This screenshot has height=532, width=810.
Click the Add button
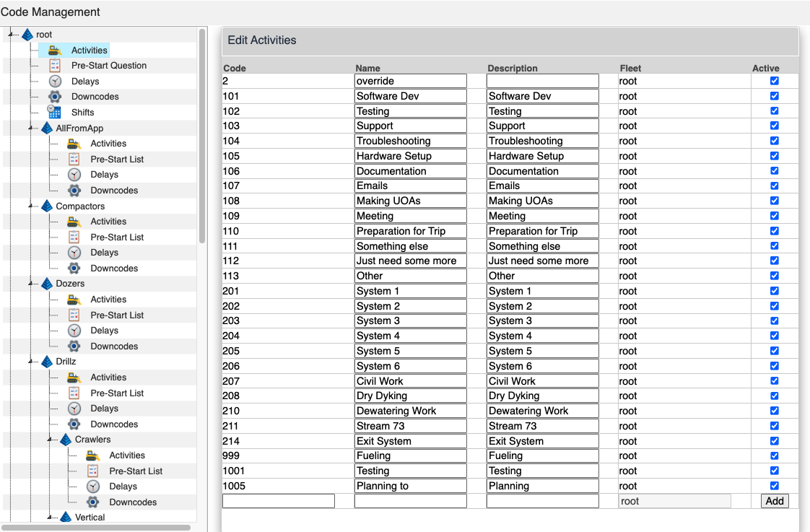775,501
